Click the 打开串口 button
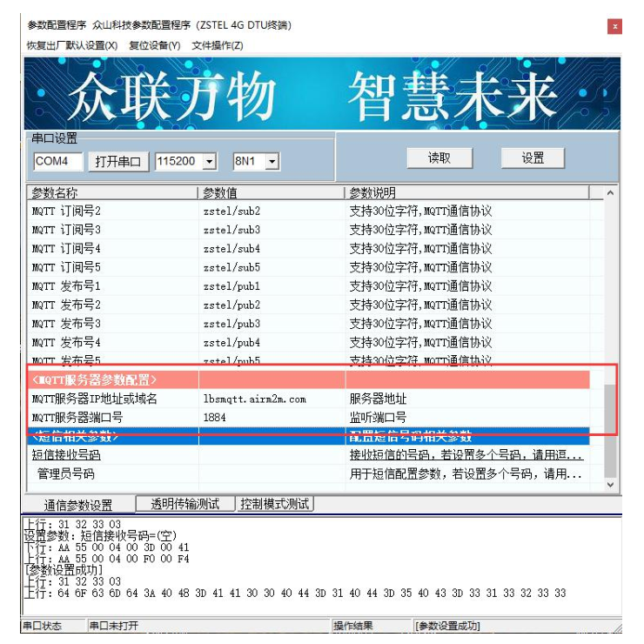Viewport: 644px width, 644px height. 118,161
